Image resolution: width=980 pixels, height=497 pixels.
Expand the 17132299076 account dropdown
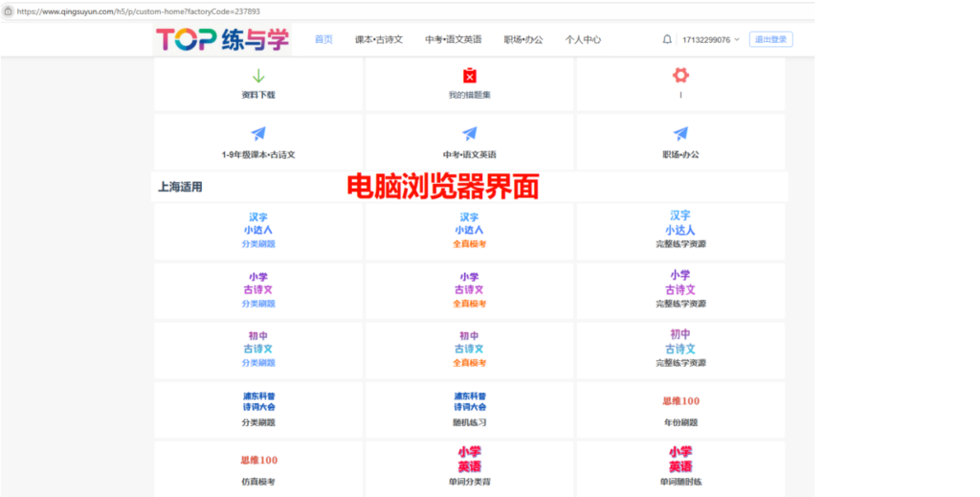point(711,39)
